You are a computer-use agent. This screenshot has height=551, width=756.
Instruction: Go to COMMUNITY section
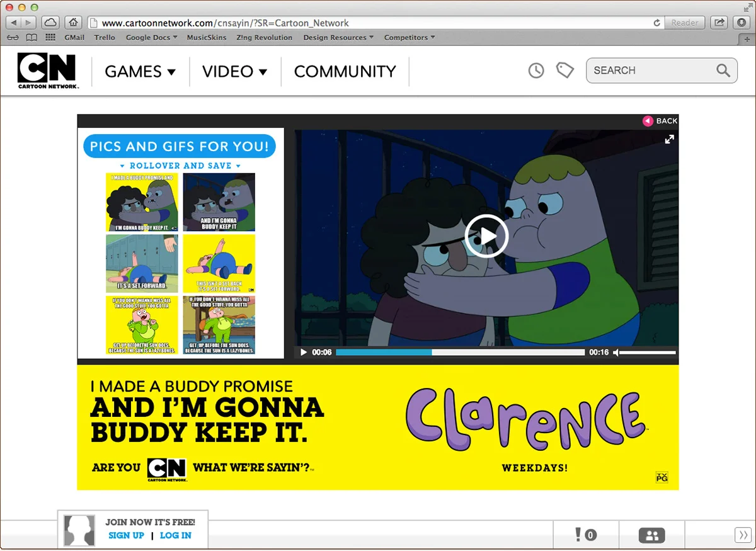click(x=345, y=71)
